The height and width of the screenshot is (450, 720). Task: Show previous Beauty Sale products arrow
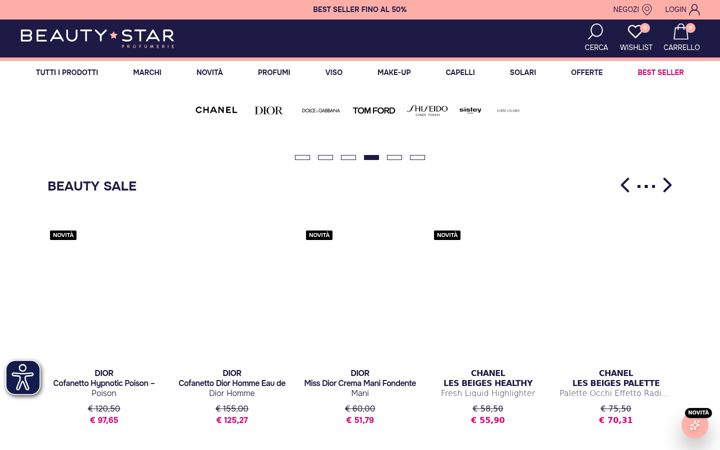(625, 185)
